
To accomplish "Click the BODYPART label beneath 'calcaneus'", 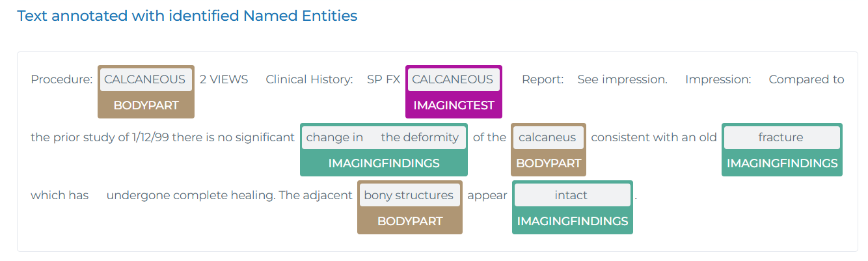I will point(549,163).
